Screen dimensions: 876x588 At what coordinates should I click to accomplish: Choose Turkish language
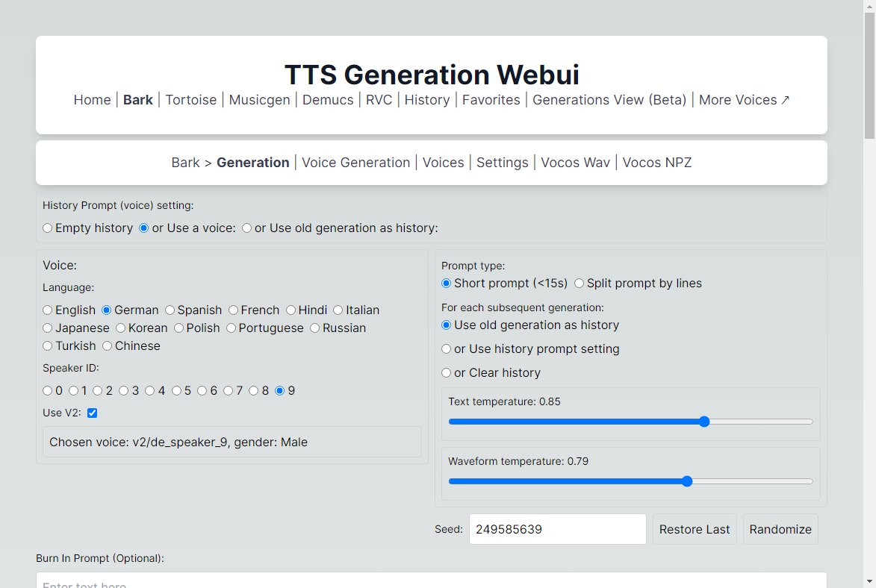[x=48, y=345]
